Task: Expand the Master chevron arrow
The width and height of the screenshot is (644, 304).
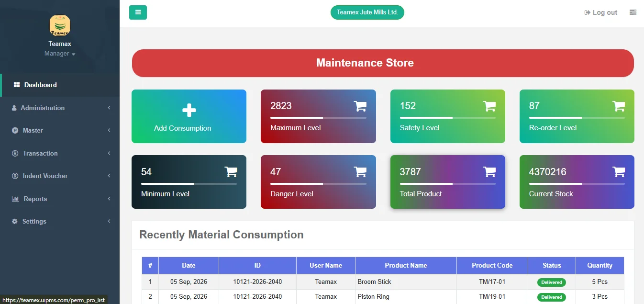Action: pos(109,130)
